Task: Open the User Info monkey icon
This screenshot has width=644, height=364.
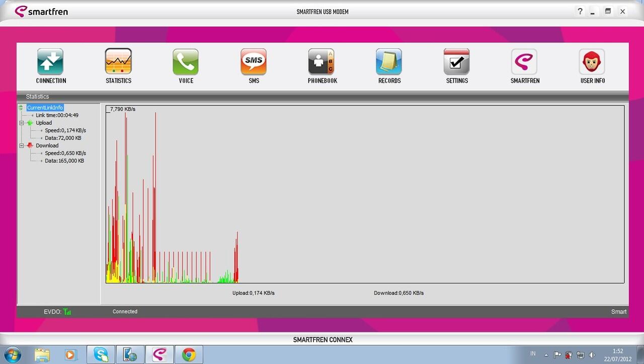Action: [592, 61]
